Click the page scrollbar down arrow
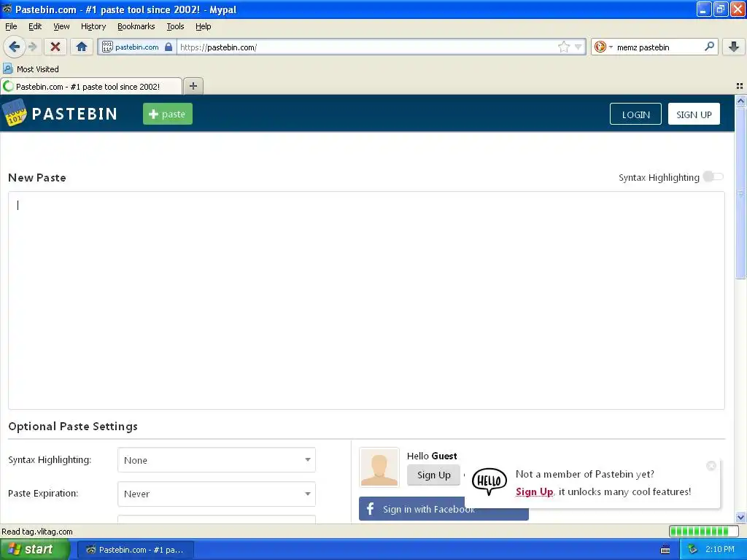The height and width of the screenshot is (560, 747). [x=740, y=517]
